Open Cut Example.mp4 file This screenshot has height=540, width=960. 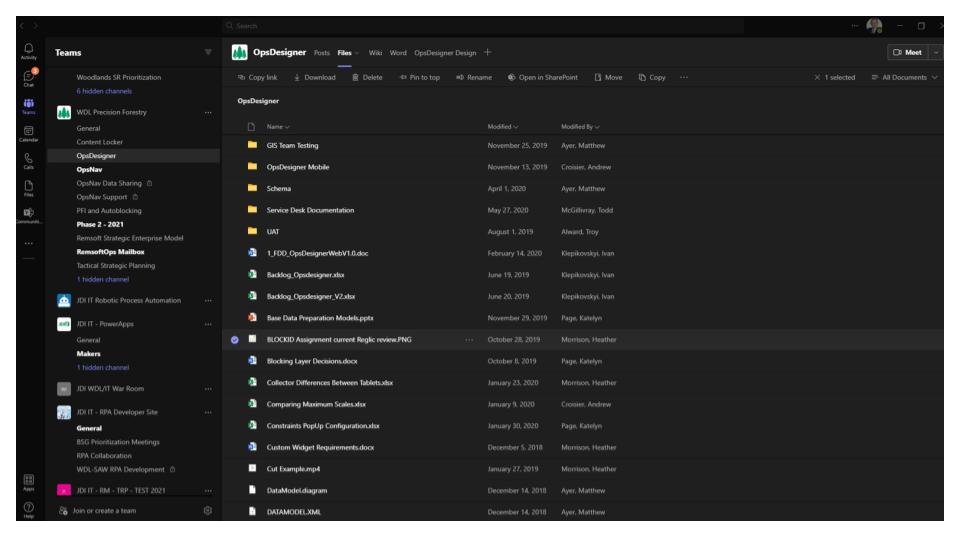[293, 469]
